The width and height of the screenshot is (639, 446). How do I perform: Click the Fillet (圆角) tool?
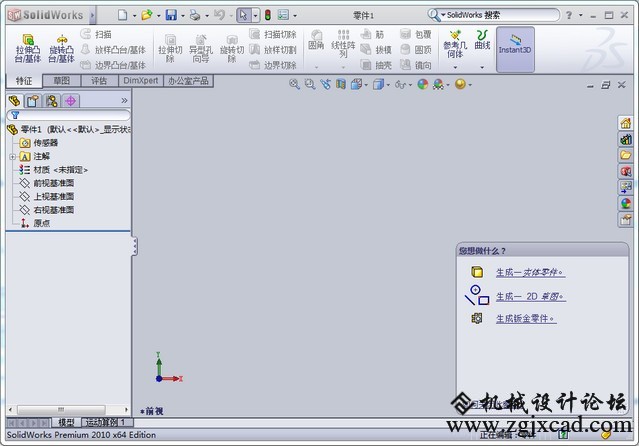(316, 40)
